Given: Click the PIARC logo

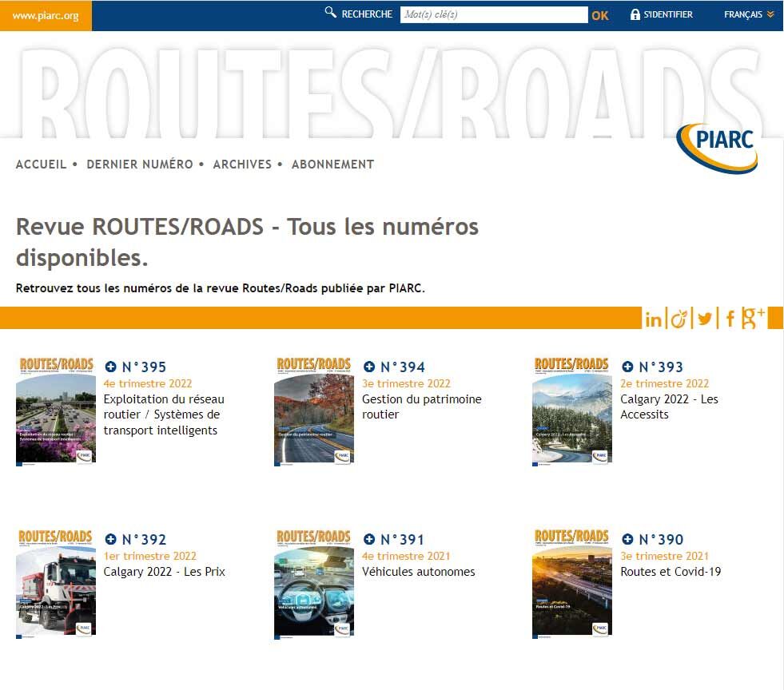Looking at the screenshot, I should pos(718,148).
